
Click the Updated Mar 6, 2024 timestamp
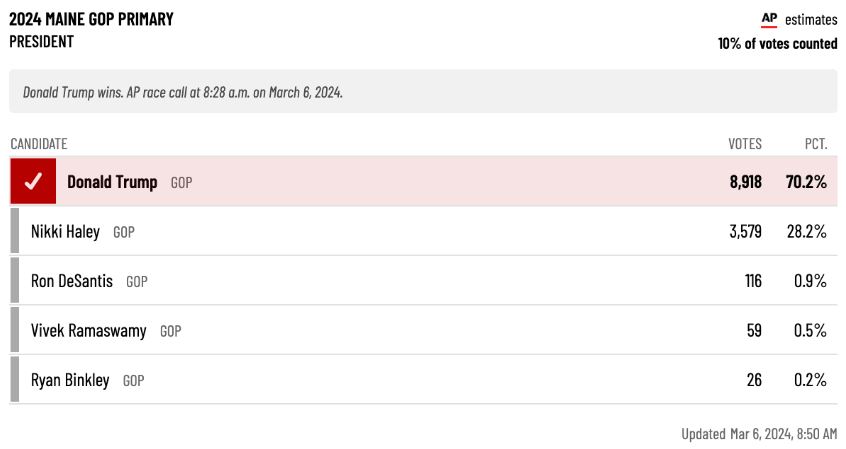pyautogui.click(x=759, y=433)
